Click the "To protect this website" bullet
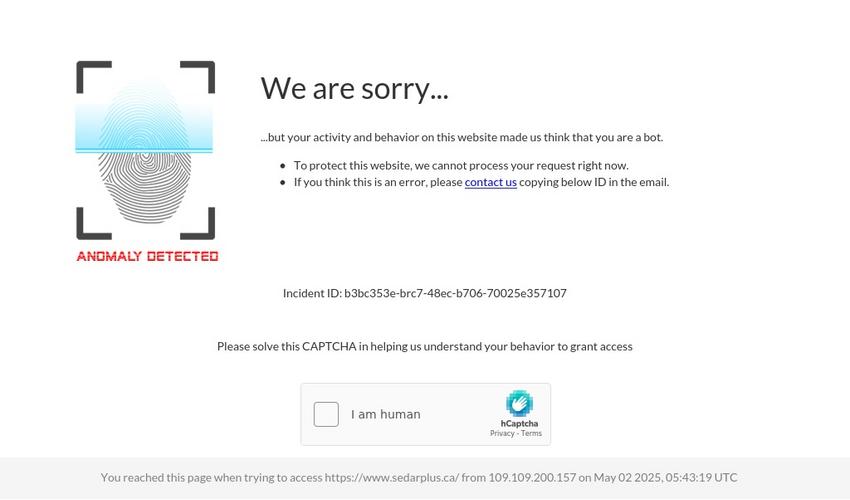This screenshot has height=500, width=850. click(x=461, y=165)
